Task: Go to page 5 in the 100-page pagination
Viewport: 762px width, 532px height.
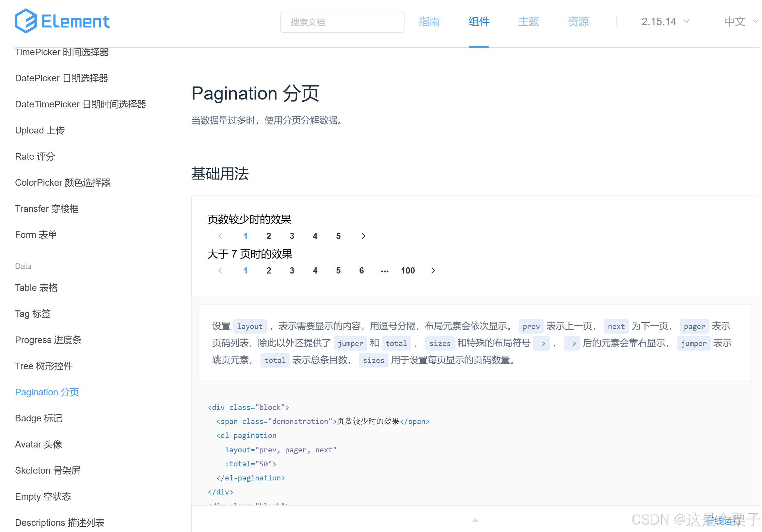Action: pyautogui.click(x=339, y=271)
